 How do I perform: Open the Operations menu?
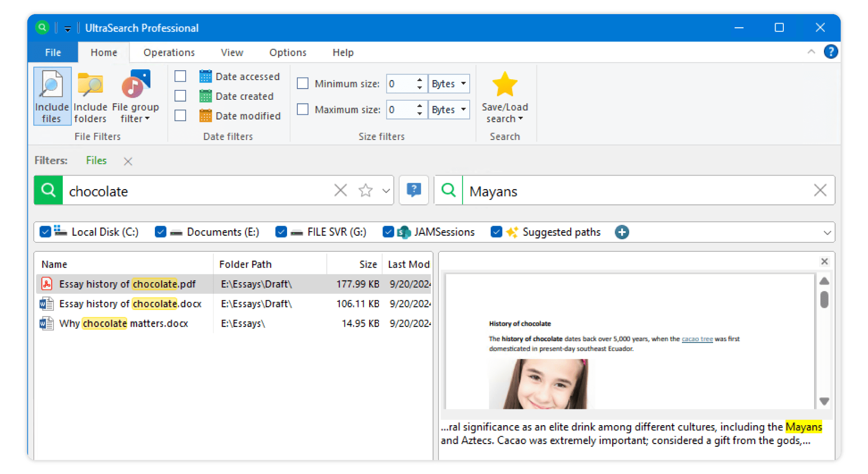169,52
